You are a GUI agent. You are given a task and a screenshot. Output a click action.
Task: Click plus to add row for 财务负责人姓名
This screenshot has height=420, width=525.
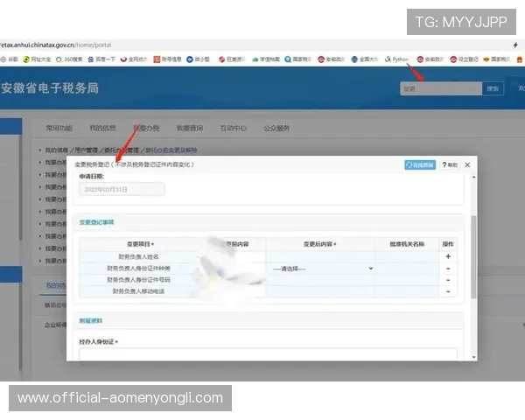448,256
